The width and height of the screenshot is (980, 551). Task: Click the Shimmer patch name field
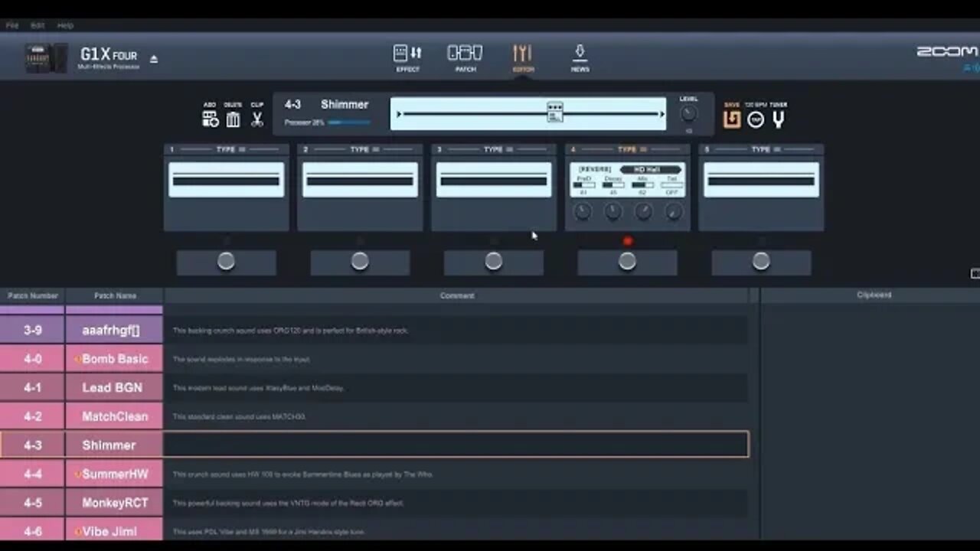click(345, 104)
